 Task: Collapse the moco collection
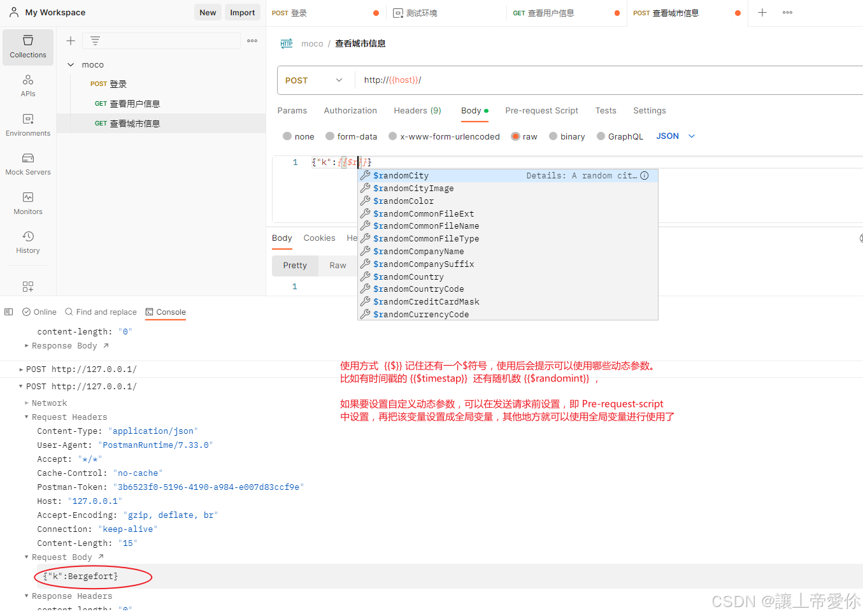click(71, 65)
